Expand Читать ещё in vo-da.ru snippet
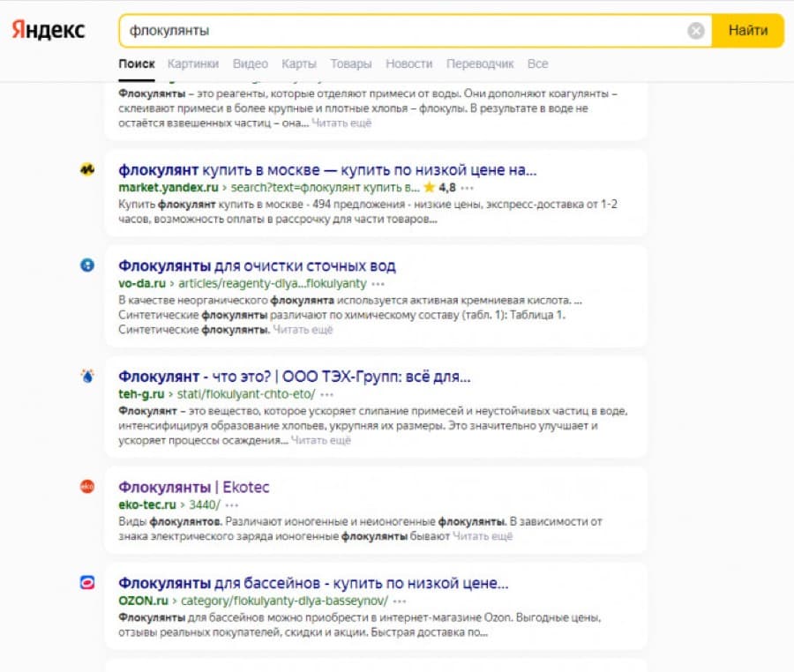The width and height of the screenshot is (794, 672). (x=303, y=330)
